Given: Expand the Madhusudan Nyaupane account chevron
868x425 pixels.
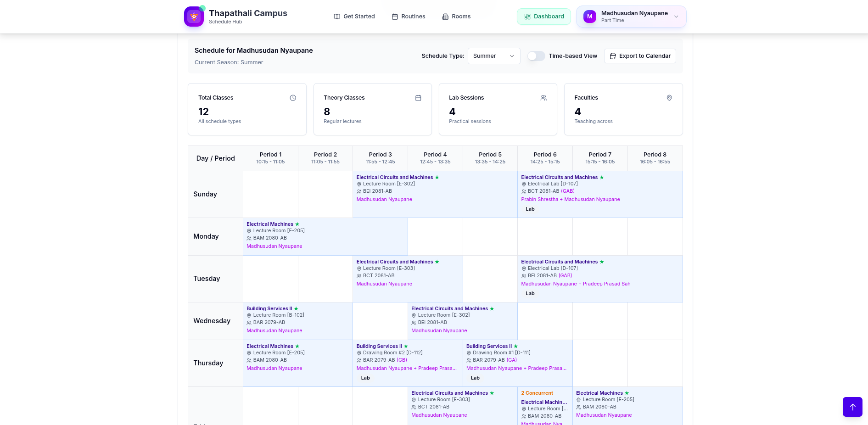Looking at the screenshot, I should click(676, 17).
